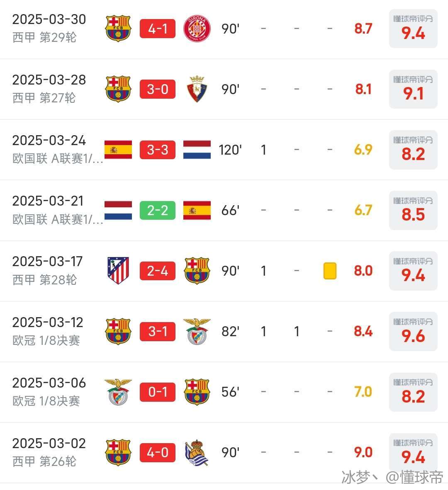Open 懂球帝评分 8.5 rating box

[x=413, y=210]
